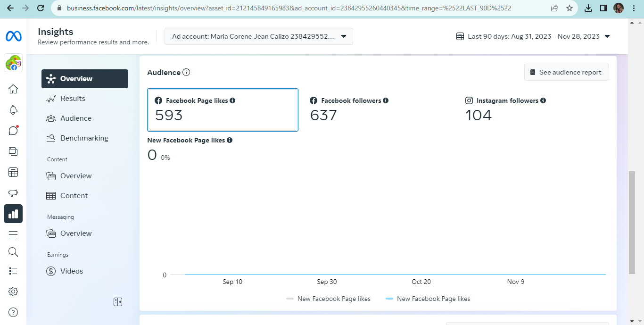Viewport: 644px width, 325px height.
Task: Open Benchmarking in the sidebar
Action: pyautogui.click(x=84, y=138)
